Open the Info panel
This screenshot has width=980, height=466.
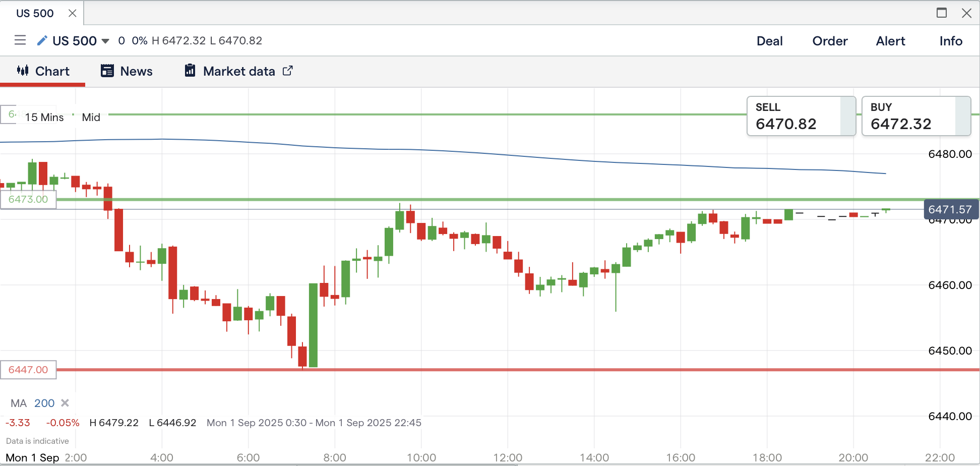click(x=951, y=41)
